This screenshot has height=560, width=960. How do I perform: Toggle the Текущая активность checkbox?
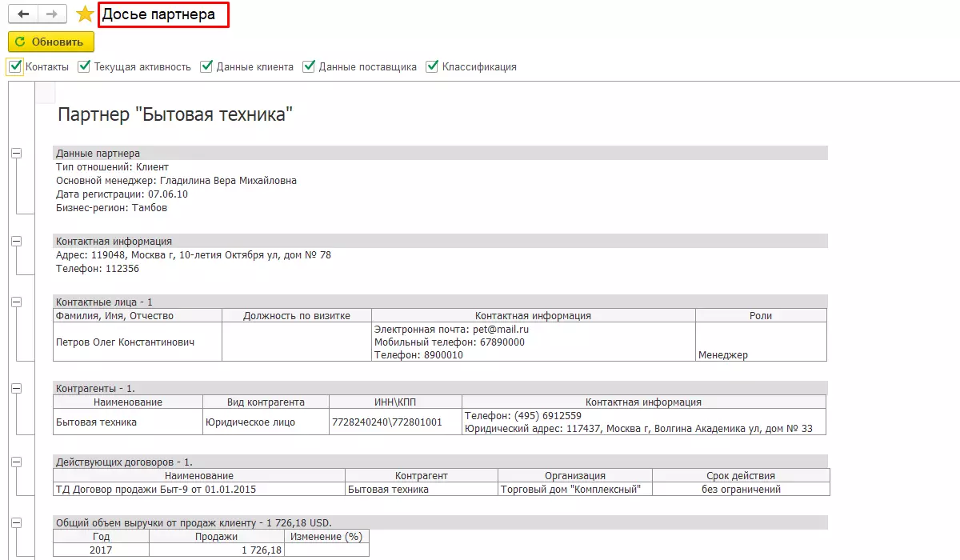pos(84,66)
